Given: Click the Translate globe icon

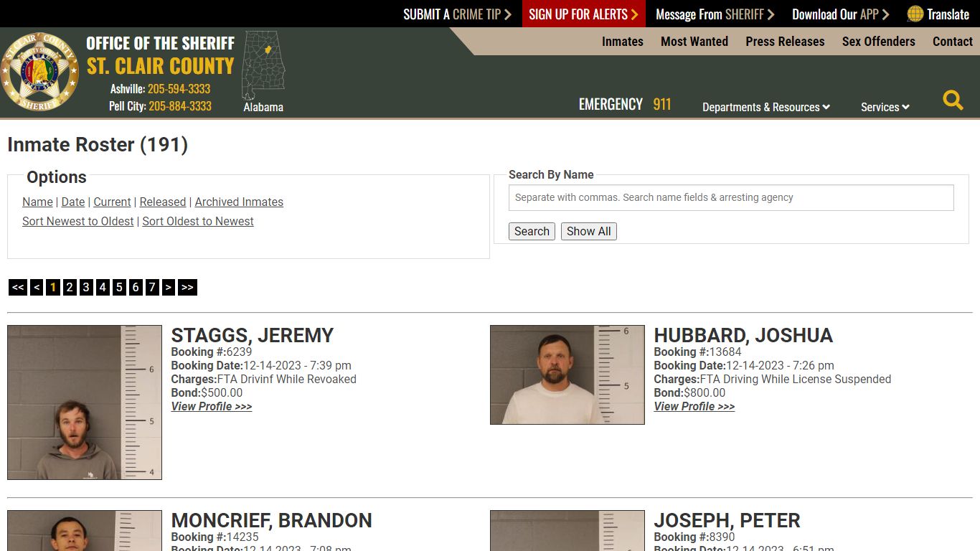Looking at the screenshot, I should point(915,14).
